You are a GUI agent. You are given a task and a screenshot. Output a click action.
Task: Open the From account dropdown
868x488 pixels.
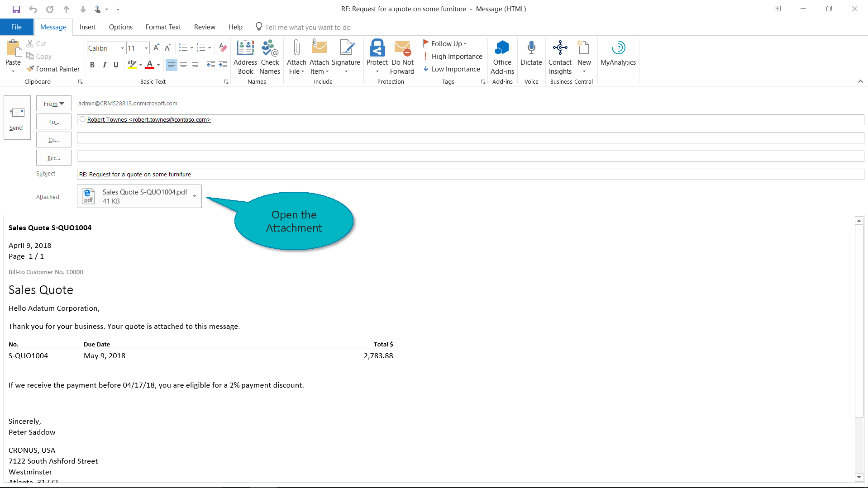[54, 104]
